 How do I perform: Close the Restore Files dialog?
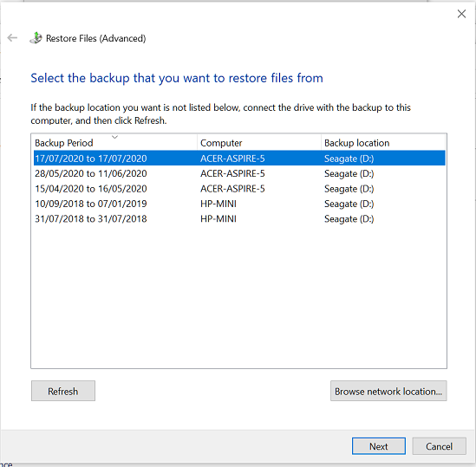tap(461, 14)
